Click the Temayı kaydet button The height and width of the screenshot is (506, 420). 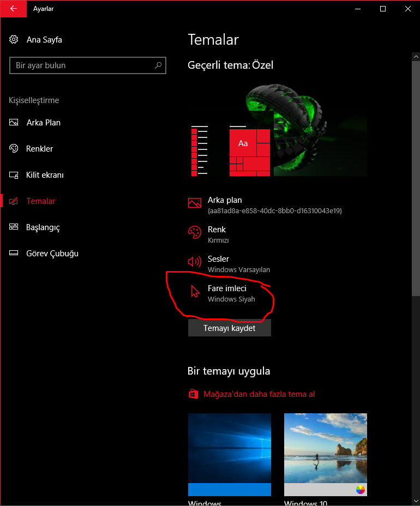(230, 328)
